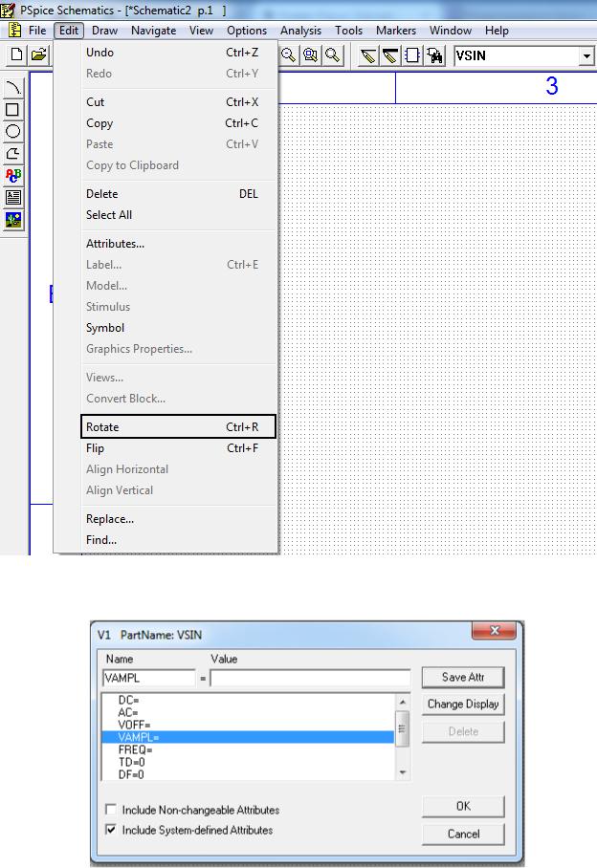The height and width of the screenshot is (868, 597).
Task: Open the Navigate menu
Action: pyautogui.click(x=153, y=31)
